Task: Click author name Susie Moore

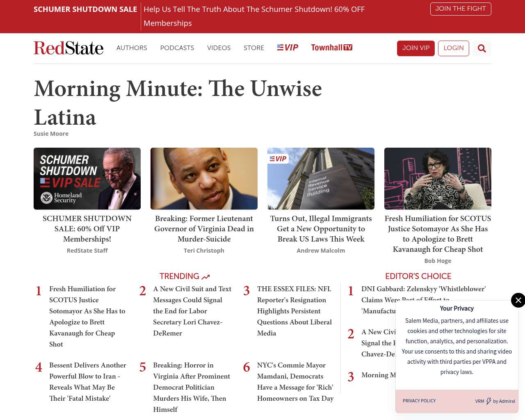Action: (x=51, y=134)
